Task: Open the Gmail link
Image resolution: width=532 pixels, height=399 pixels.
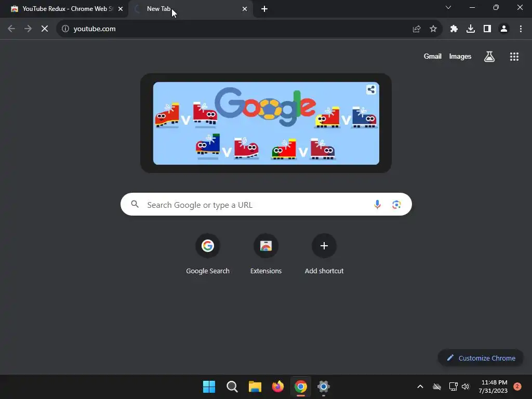Action: tap(433, 56)
